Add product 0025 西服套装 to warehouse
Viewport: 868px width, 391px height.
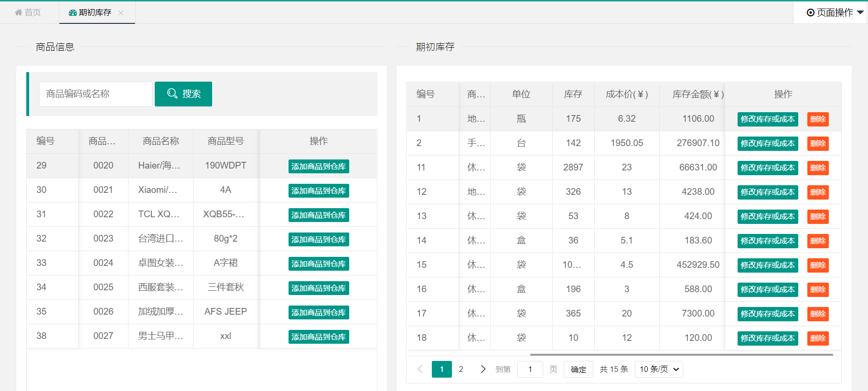319,288
